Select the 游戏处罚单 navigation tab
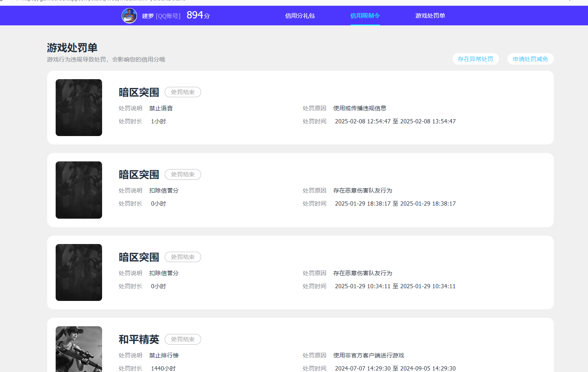 [x=430, y=16]
